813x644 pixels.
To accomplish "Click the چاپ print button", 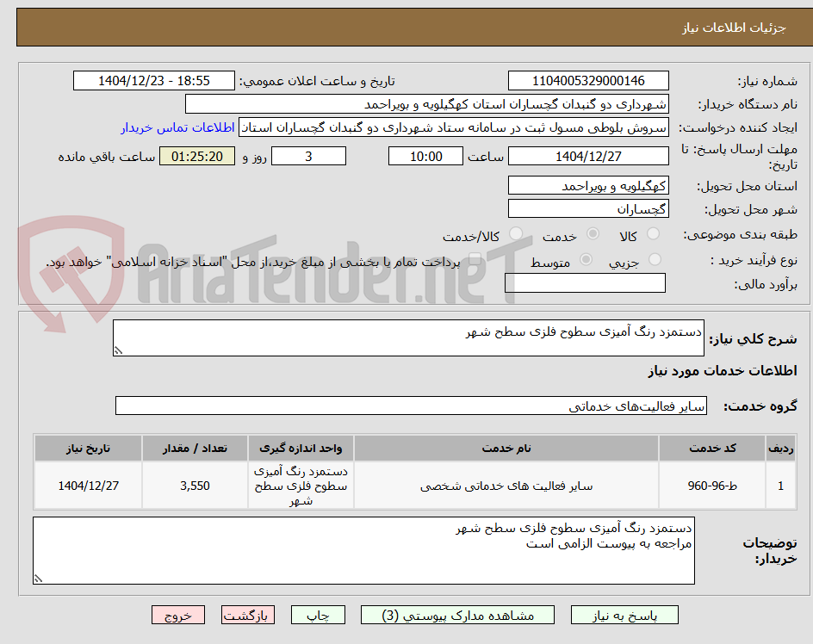I will pos(318,615).
